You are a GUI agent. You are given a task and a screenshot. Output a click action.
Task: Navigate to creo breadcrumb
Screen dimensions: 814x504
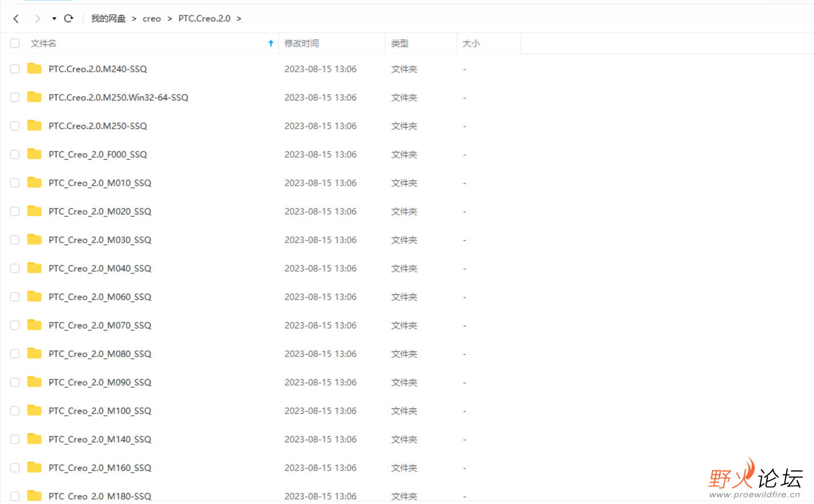[152, 19]
